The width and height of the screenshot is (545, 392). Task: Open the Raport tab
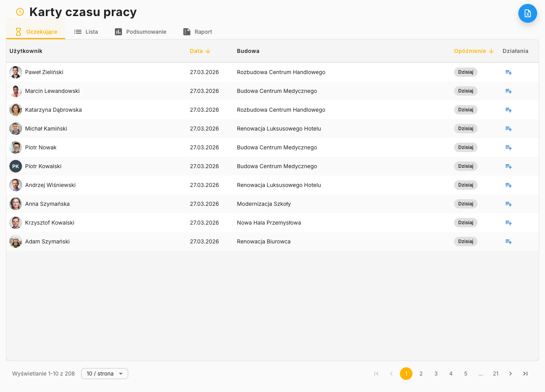click(198, 32)
